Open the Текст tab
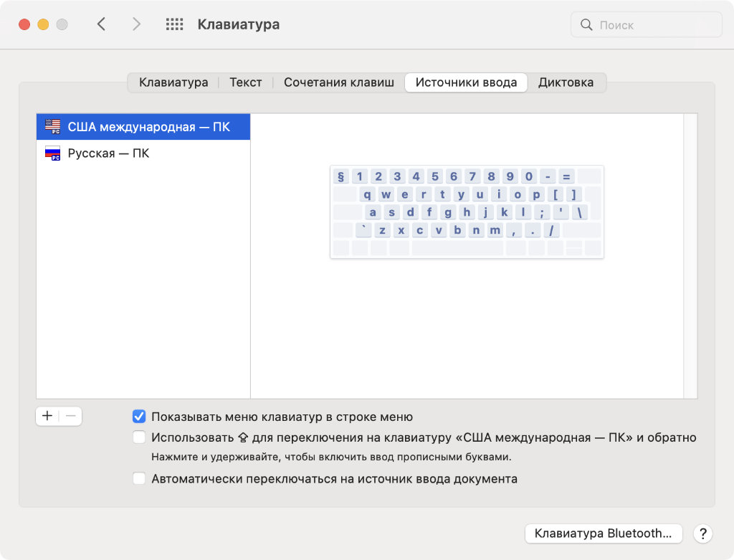The width and height of the screenshot is (734, 560). pyautogui.click(x=245, y=82)
